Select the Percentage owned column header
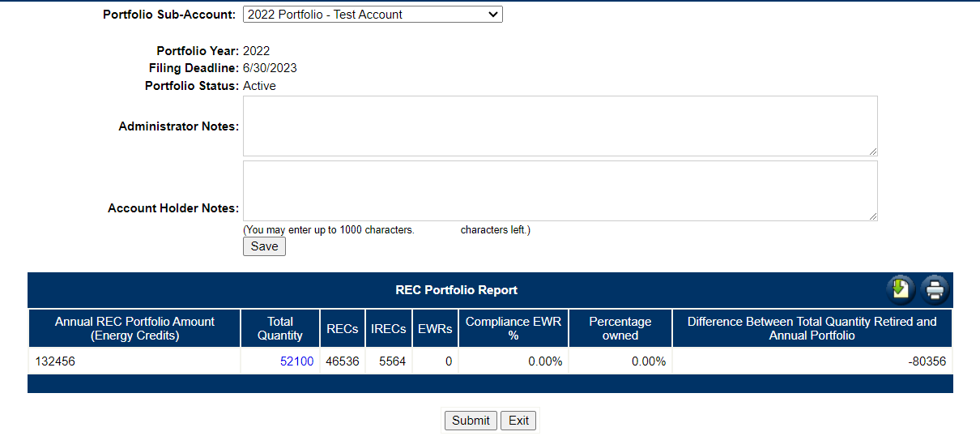This screenshot has height=436, width=980. [x=620, y=328]
